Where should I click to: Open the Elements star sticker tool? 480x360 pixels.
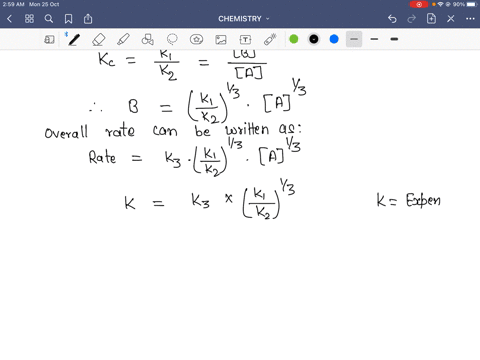tap(197, 39)
